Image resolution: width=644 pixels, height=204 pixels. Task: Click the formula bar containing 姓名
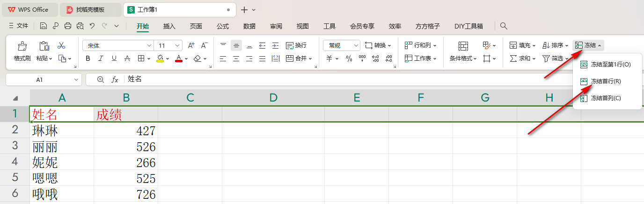point(365,80)
